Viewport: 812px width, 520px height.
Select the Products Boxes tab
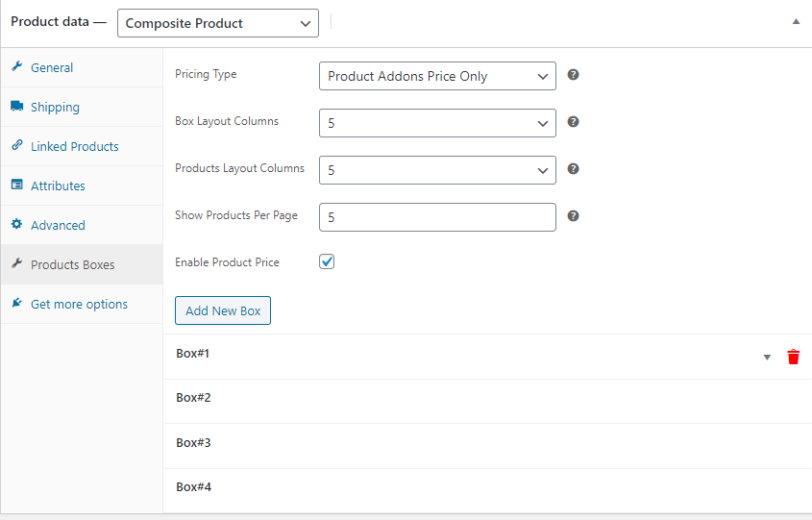coord(82,264)
